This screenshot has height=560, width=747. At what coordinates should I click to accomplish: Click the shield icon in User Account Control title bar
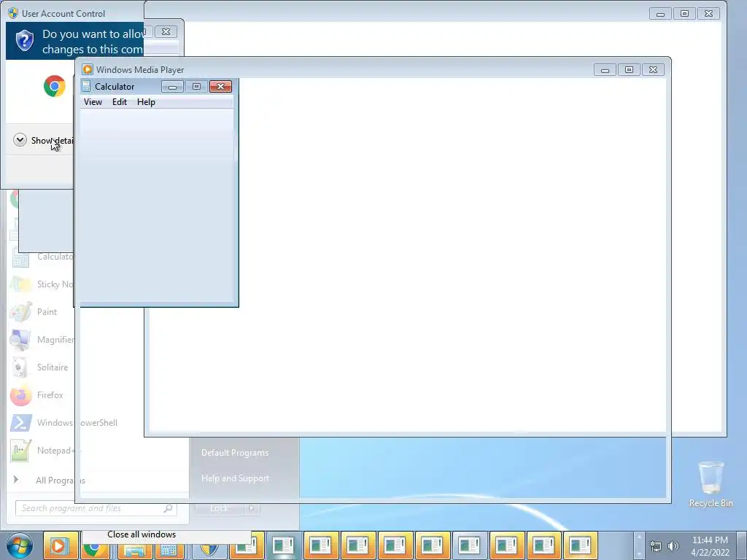click(13, 13)
